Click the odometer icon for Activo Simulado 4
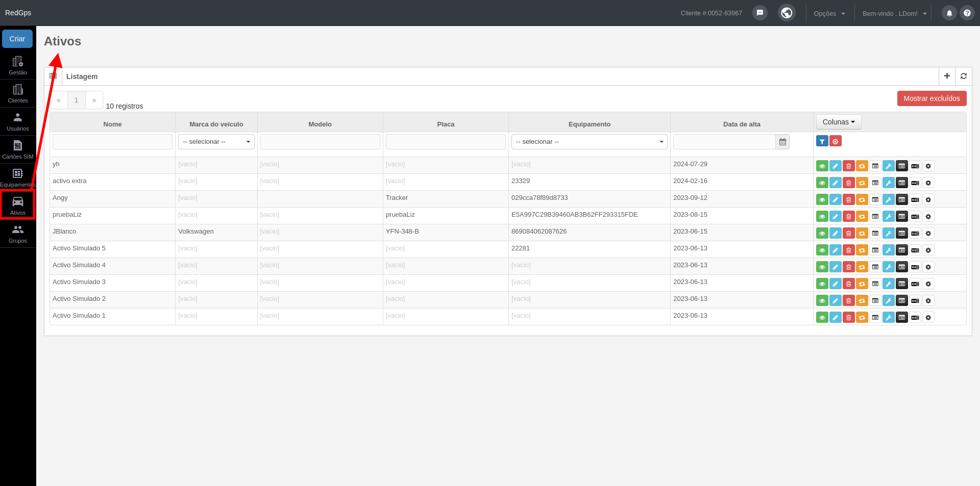980x486 pixels. pos(915,267)
